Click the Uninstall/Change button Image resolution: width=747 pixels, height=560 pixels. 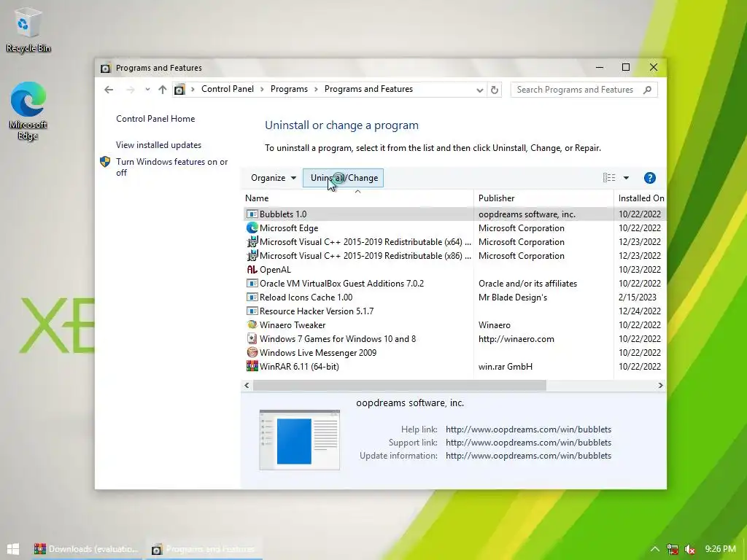(344, 178)
